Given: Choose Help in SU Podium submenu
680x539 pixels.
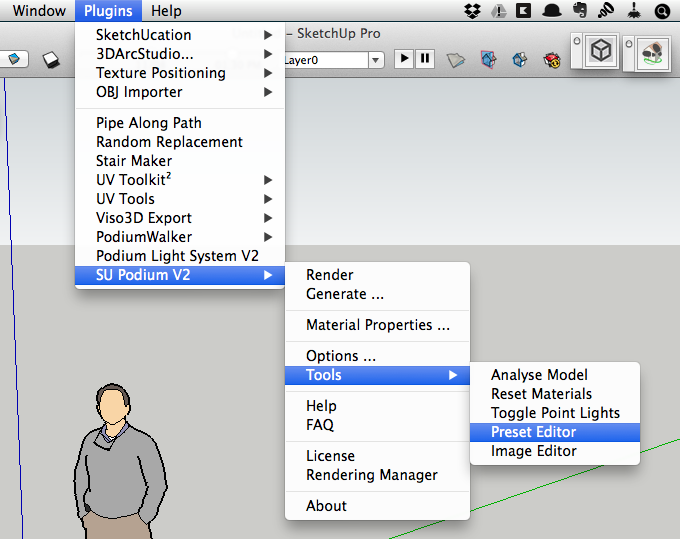Looking at the screenshot, I should (x=377, y=406).
